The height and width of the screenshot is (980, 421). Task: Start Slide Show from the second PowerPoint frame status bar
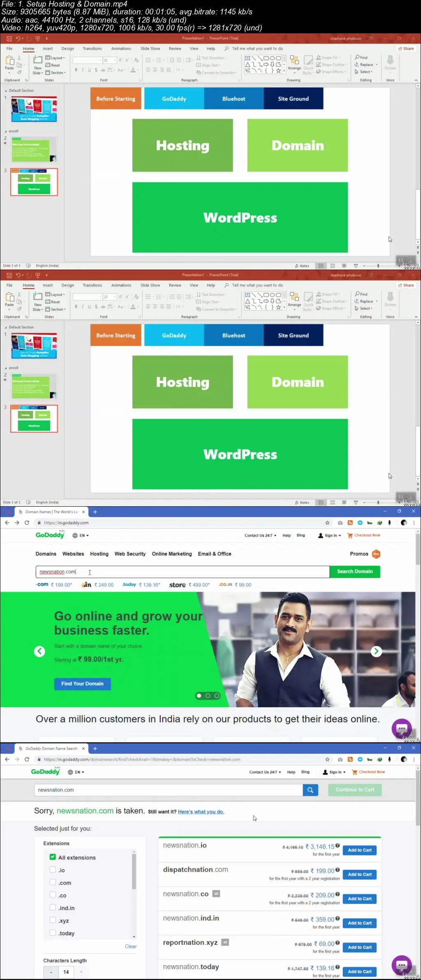click(x=356, y=503)
